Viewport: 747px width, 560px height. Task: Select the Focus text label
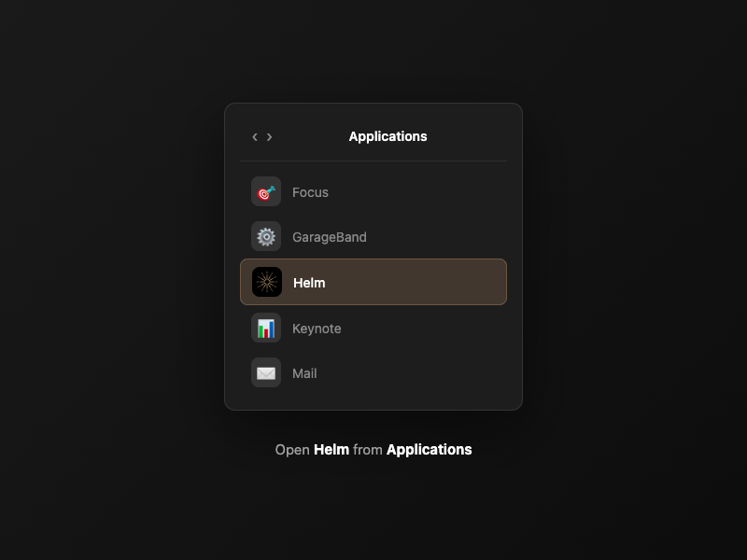click(310, 192)
